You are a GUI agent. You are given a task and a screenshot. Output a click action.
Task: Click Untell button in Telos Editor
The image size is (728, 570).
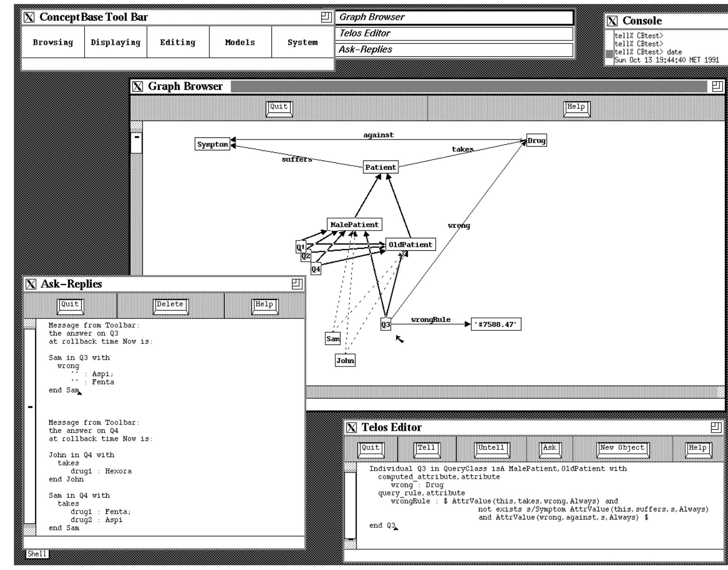point(492,450)
